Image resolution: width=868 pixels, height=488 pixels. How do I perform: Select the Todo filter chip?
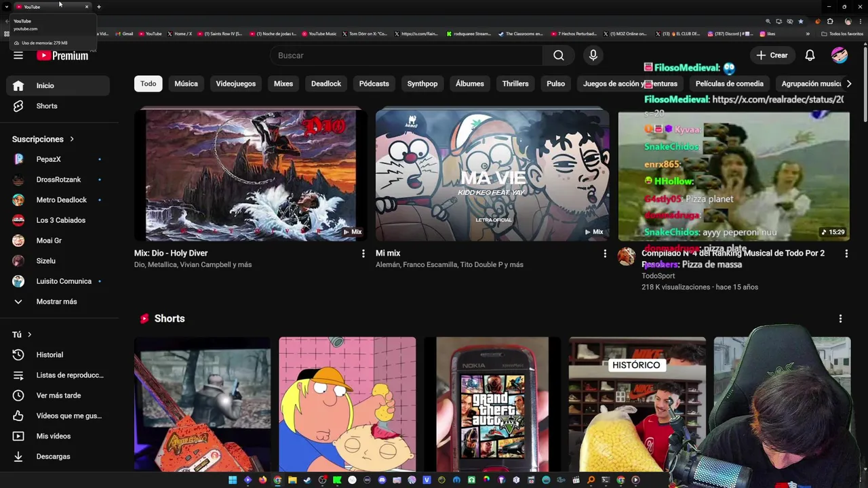pyautogui.click(x=149, y=83)
